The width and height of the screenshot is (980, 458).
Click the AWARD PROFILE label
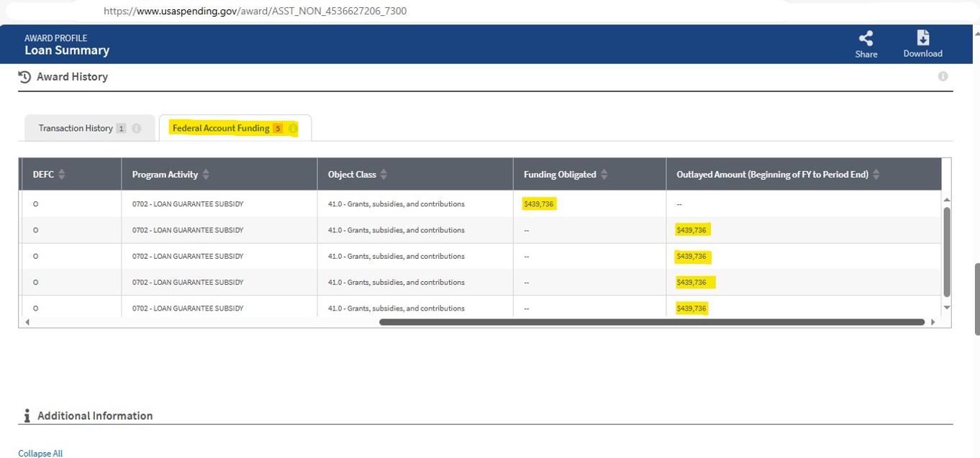(56, 38)
